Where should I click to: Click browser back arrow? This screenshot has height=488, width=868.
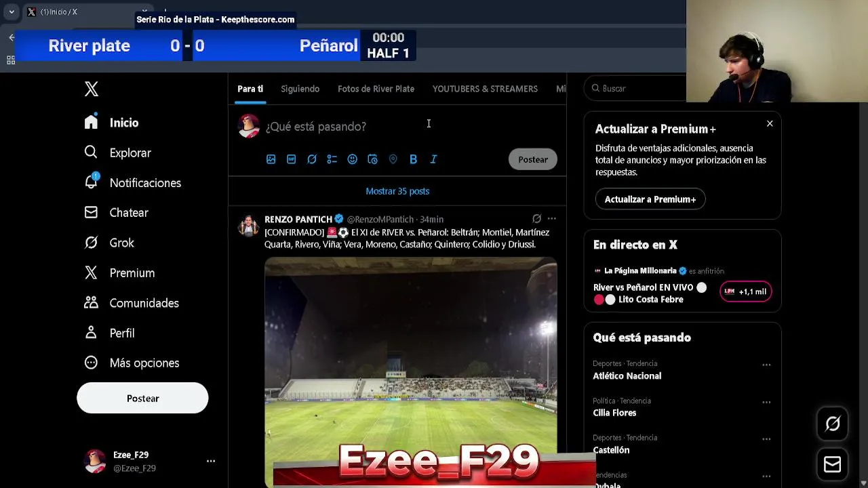(x=12, y=37)
